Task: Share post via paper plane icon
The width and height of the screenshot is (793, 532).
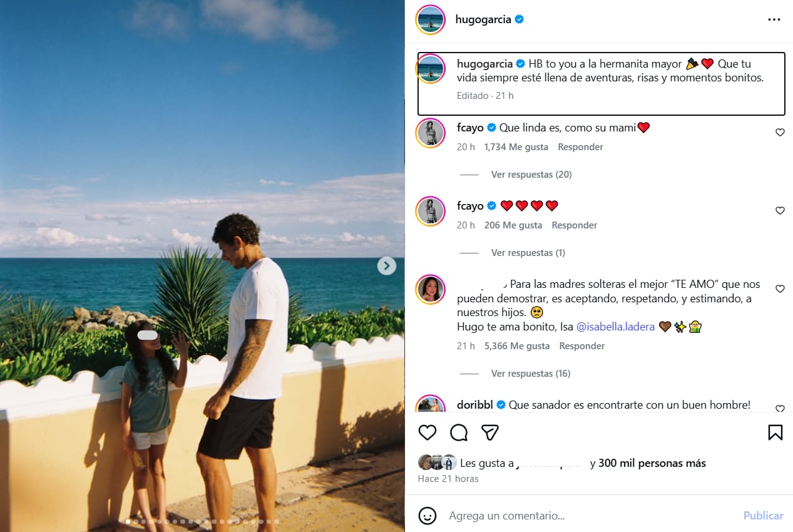Action: (x=490, y=432)
